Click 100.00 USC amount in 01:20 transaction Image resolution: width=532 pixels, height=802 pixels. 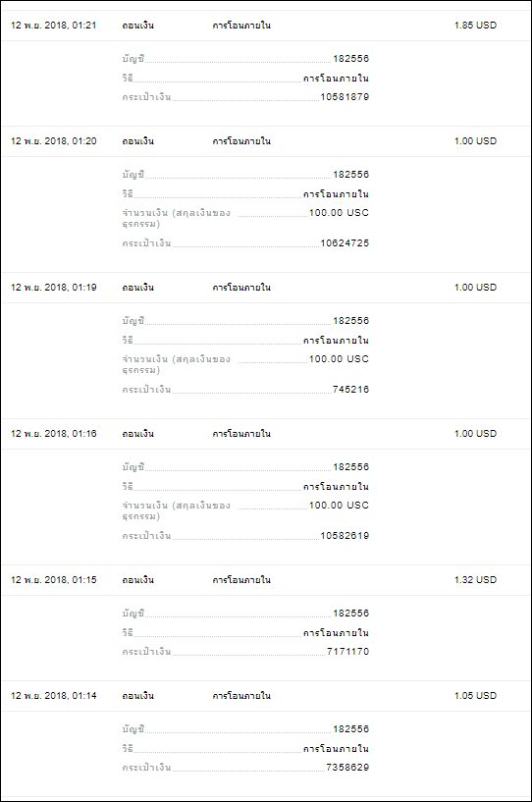pyautogui.click(x=339, y=212)
